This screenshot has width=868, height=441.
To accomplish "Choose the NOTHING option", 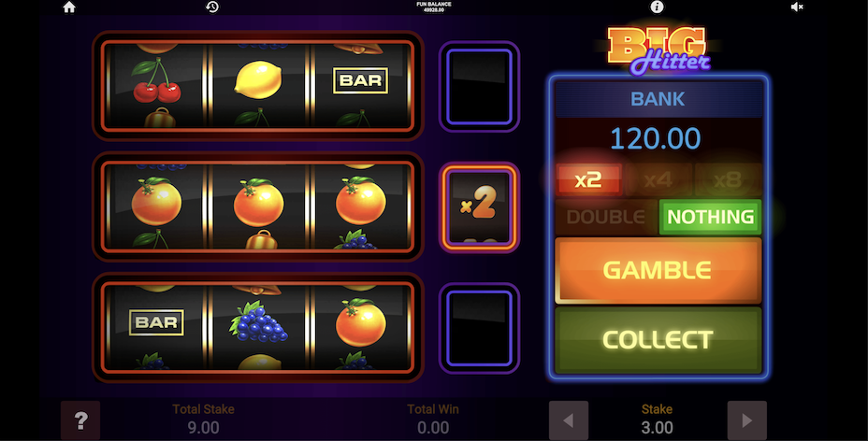I will (x=710, y=217).
